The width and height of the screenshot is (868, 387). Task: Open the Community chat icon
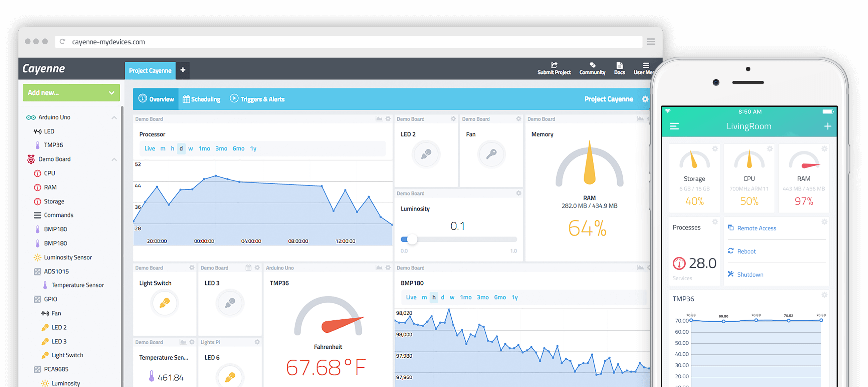(592, 65)
